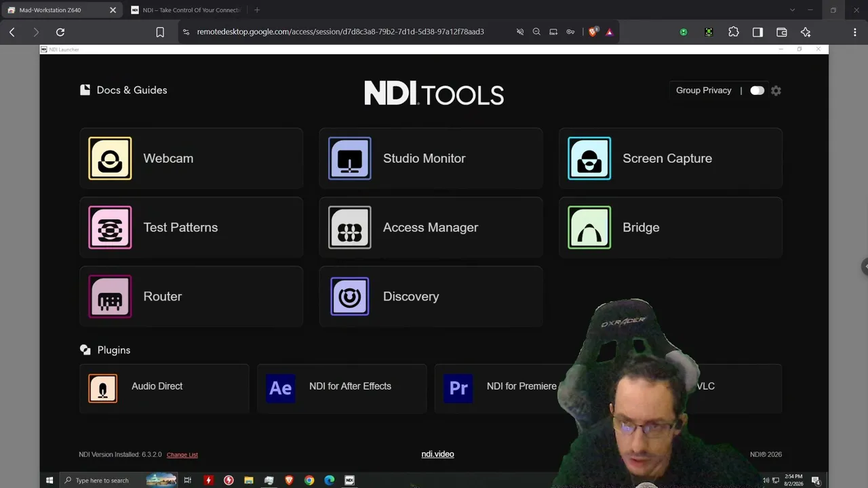Close the Mad-Workstation Z640 tab
The height and width of the screenshot is (488, 868).
coord(113,10)
